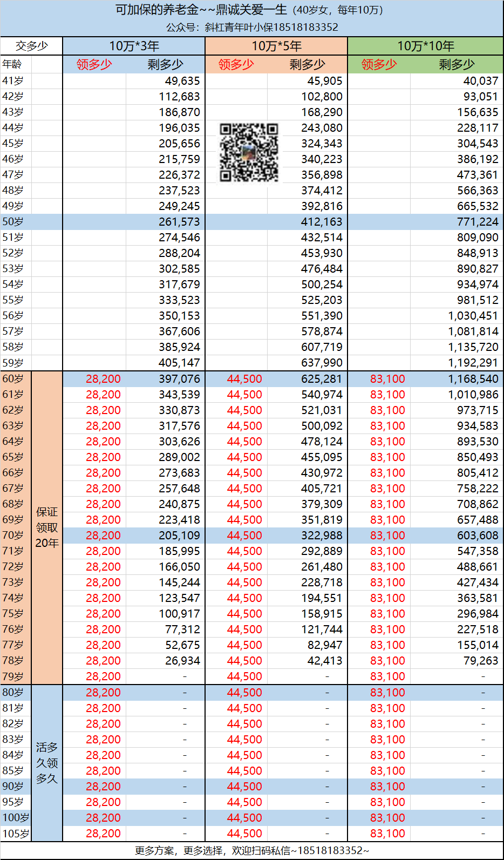The width and height of the screenshot is (504, 860).
Task: Click the value 26,934
Action: tap(182, 661)
